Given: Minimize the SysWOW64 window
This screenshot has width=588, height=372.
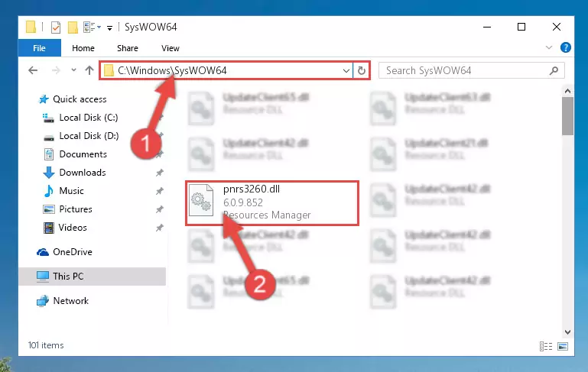Looking at the screenshot, I should pyautogui.click(x=487, y=27).
